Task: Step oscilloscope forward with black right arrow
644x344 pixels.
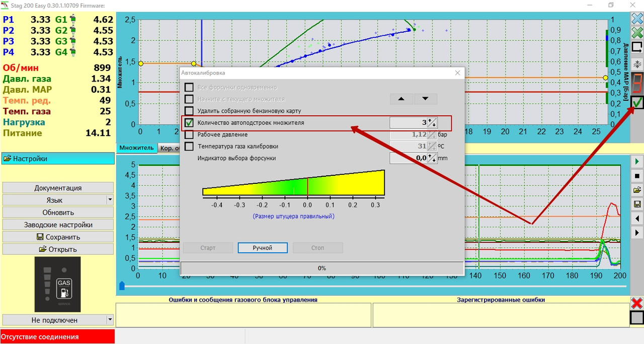Action: (637, 233)
